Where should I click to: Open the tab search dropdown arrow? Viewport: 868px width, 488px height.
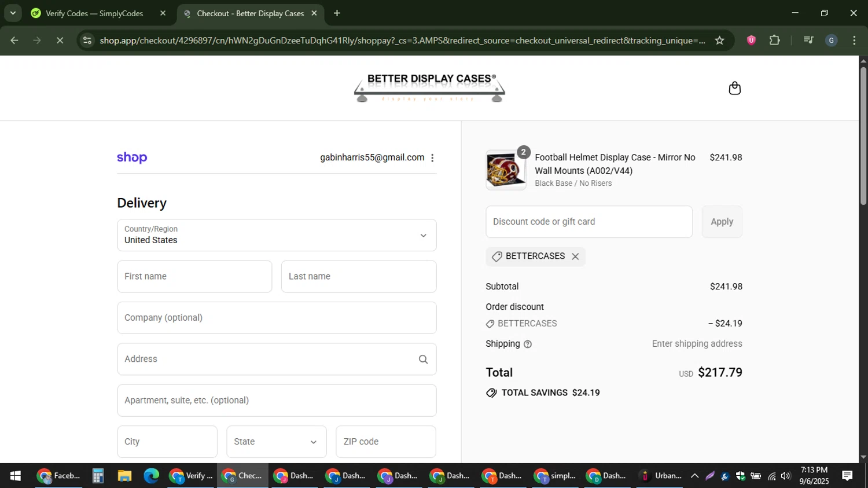click(13, 13)
